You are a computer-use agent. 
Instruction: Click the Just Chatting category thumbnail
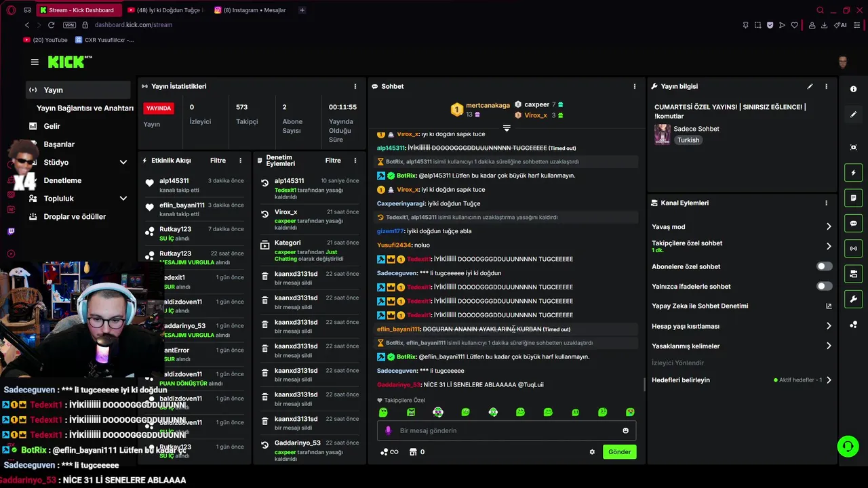662,134
